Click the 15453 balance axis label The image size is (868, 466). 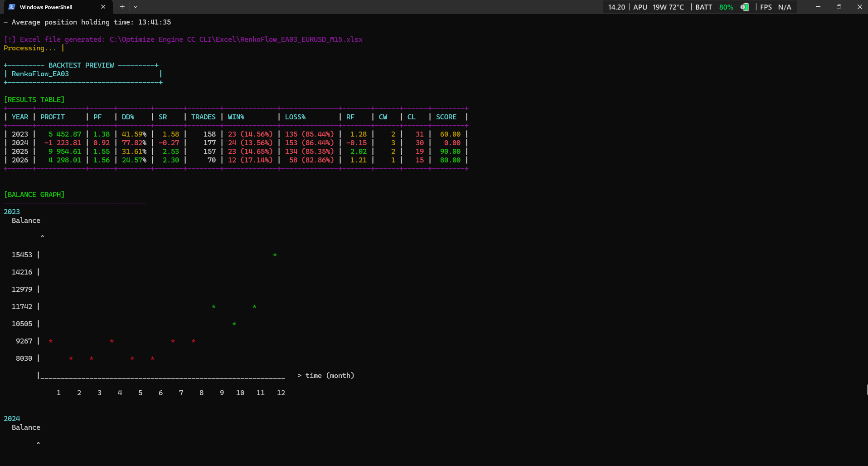(22, 255)
